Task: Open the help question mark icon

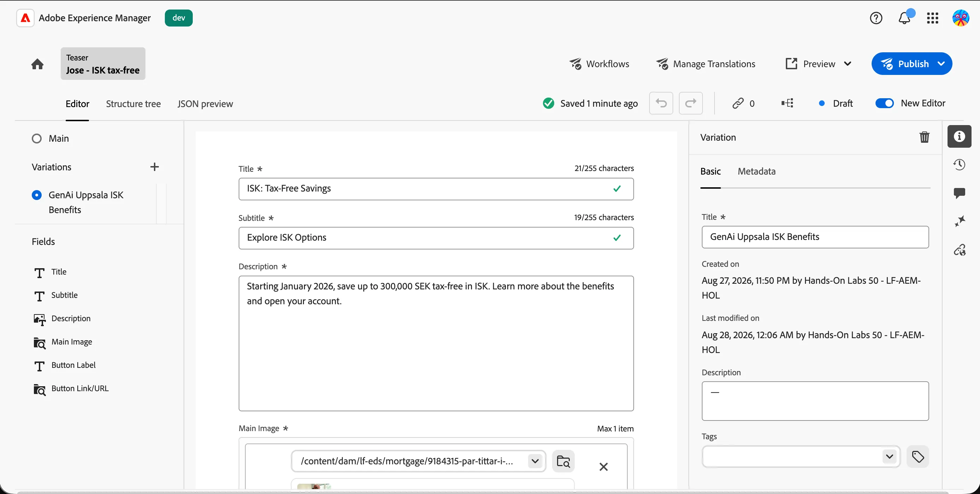Action: 876,18
